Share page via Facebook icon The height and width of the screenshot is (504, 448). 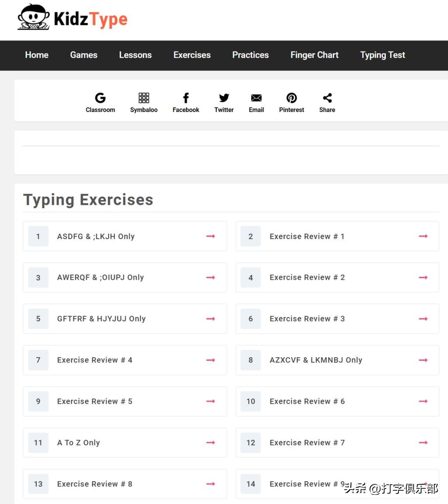(x=185, y=98)
